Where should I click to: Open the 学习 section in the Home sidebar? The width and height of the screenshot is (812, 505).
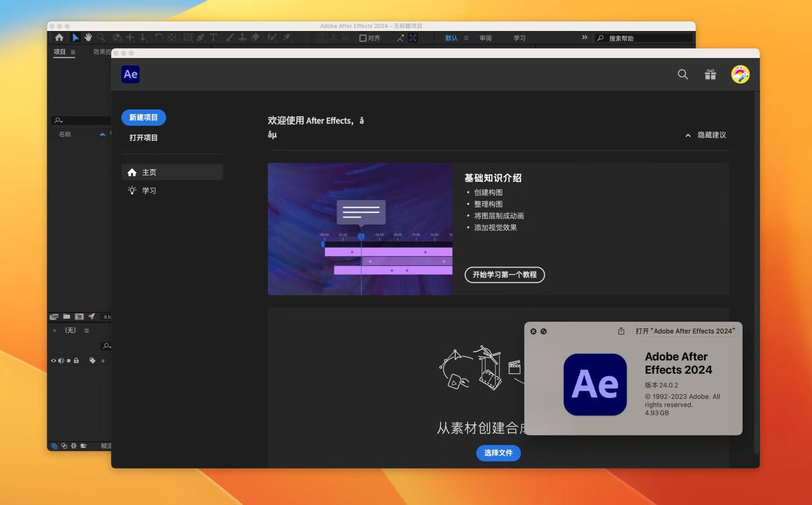[149, 190]
